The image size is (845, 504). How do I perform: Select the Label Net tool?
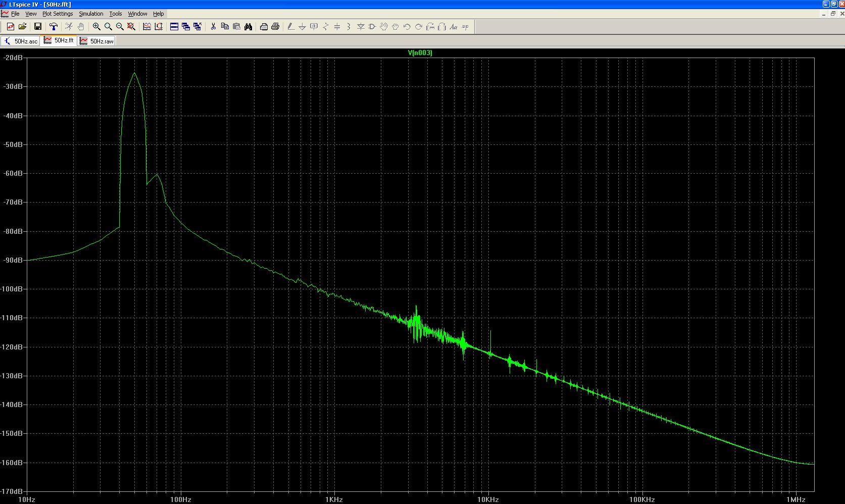[x=314, y=27]
